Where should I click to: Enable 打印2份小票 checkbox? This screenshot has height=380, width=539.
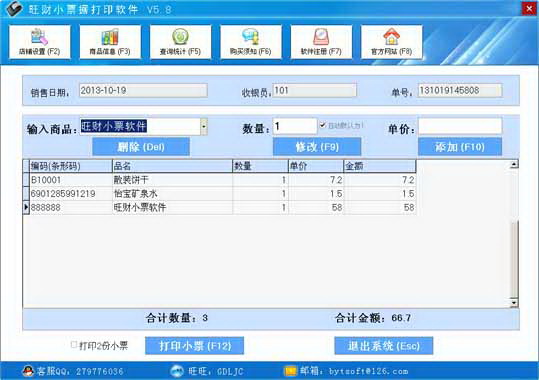[x=74, y=345]
